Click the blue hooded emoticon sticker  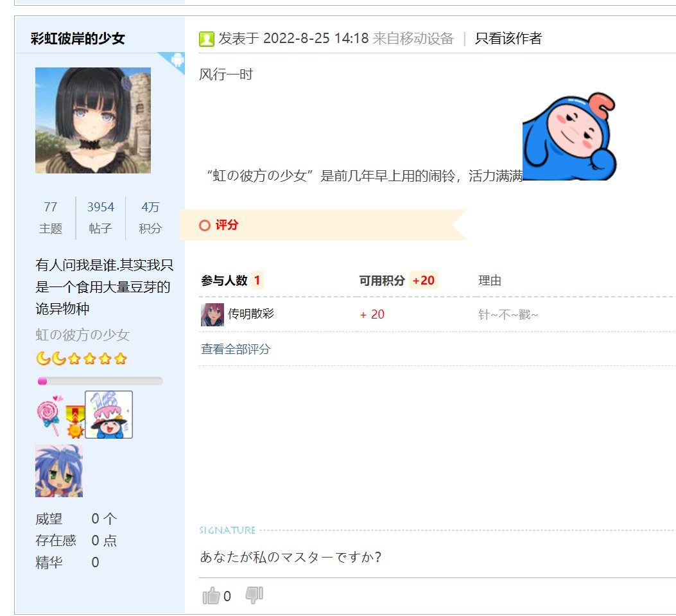point(569,136)
